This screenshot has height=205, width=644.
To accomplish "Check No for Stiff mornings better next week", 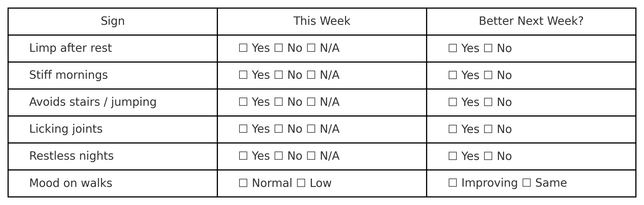I will 488,75.
